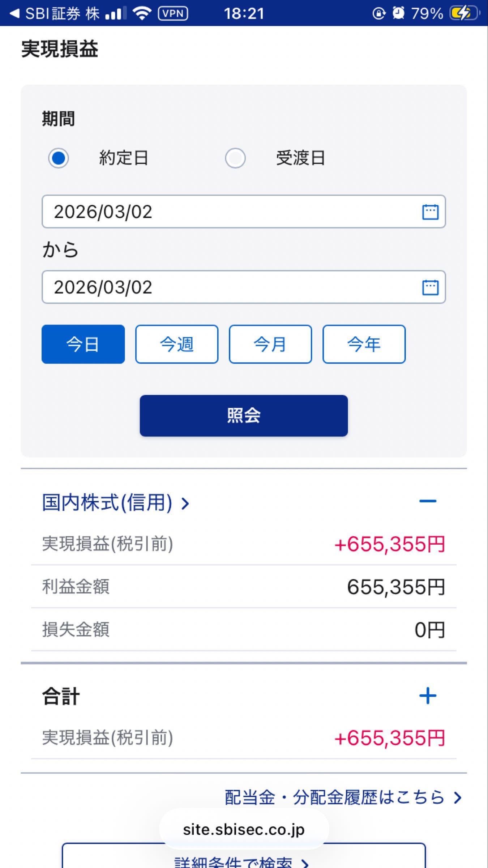Tap the Wi-Fi status icon
The height and width of the screenshot is (868, 488).
[x=142, y=13]
